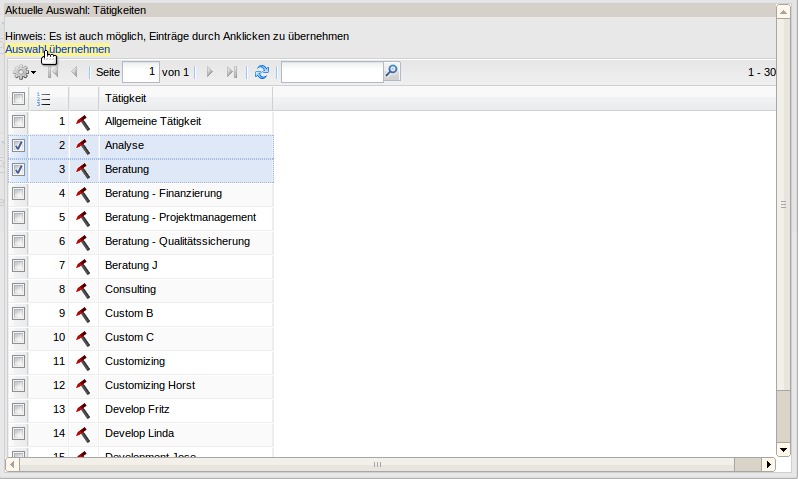This screenshot has height=479, width=798.
Task: Check the Customizing Horst checkbox
Action: point(18,386)
